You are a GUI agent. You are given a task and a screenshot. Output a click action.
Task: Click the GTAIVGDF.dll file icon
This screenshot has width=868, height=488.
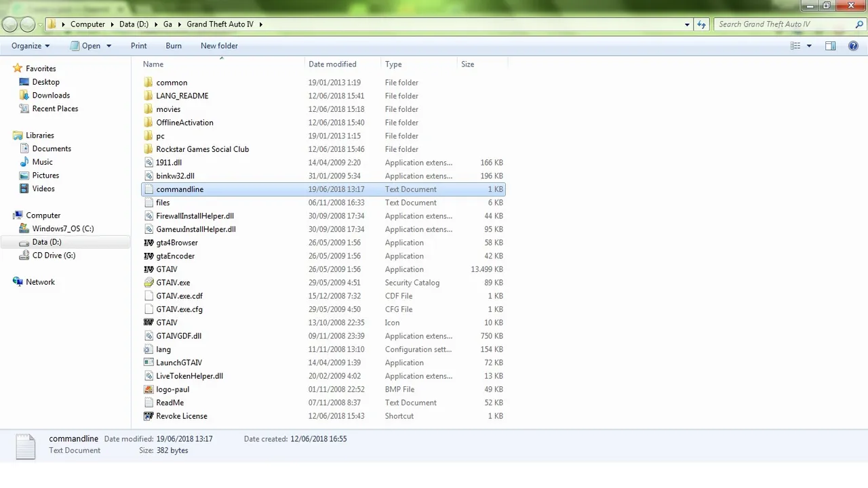[149, 336]
